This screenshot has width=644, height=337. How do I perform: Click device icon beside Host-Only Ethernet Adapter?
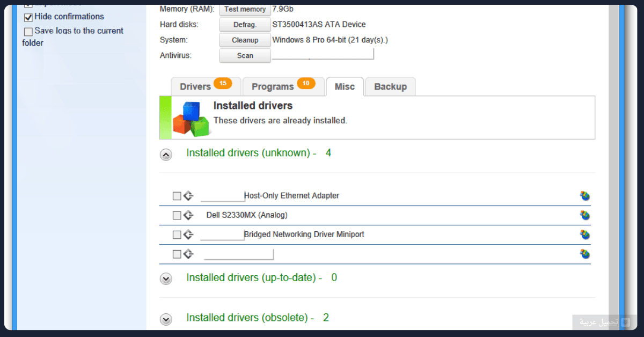coord(188,196)
